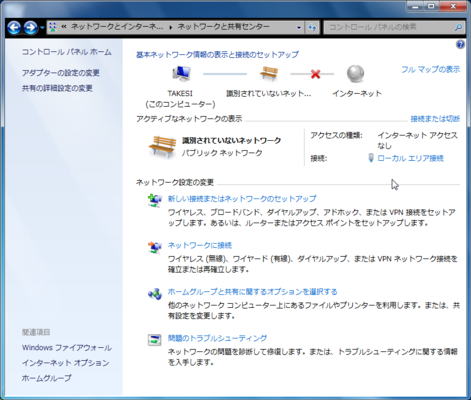Image resolution: width=471 pixels, height=400 pixels.
Task: Open 接続または切断 link
Action: (x=435, y=119)
